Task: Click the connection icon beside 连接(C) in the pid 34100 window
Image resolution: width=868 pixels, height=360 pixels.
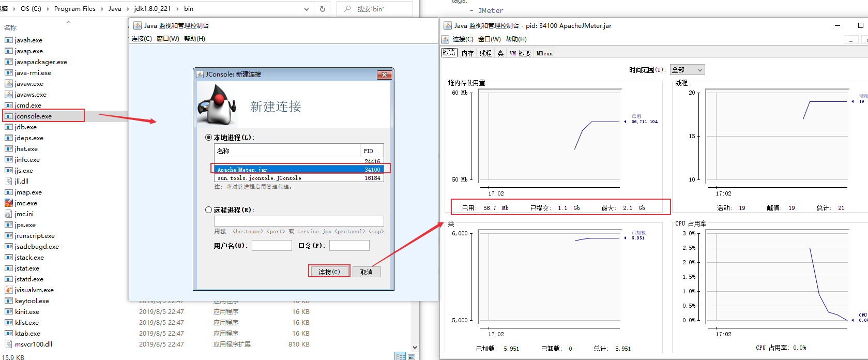Action: click(445, 39)
